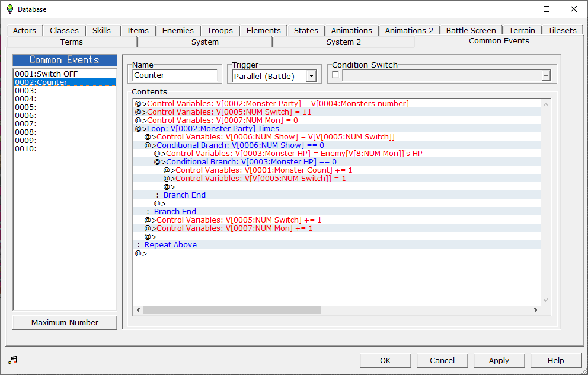Maximize the Database window

[547, 9]
